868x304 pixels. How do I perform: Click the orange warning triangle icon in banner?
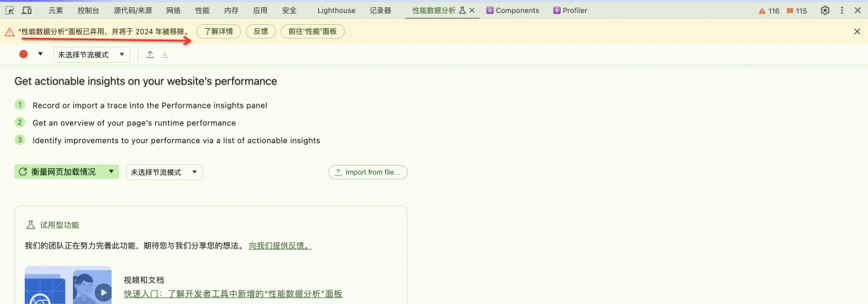10,32
